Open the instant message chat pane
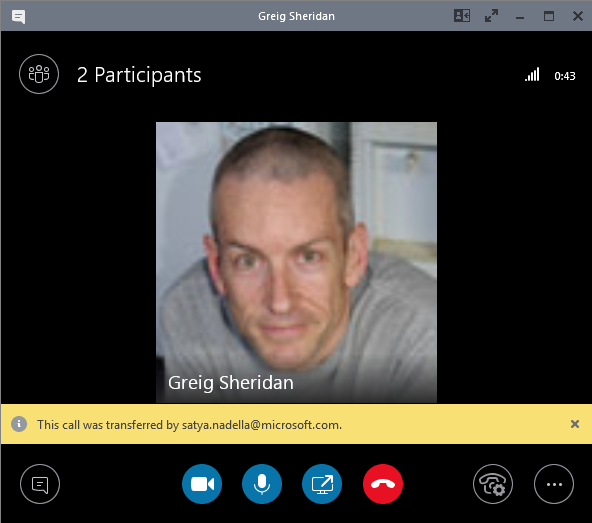The width and height of the screenshot is (592, 523). [x=40, y=484]
